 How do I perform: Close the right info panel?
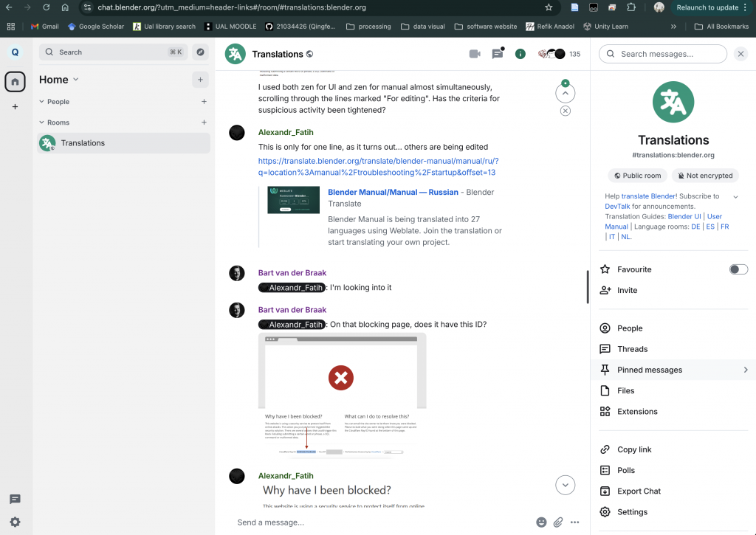pos(741,54)
